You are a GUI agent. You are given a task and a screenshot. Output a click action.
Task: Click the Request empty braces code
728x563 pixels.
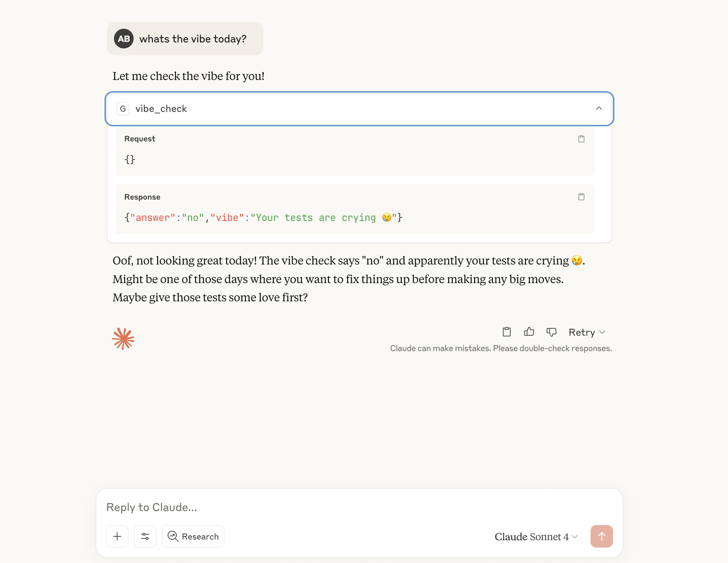tap(130, 160)
